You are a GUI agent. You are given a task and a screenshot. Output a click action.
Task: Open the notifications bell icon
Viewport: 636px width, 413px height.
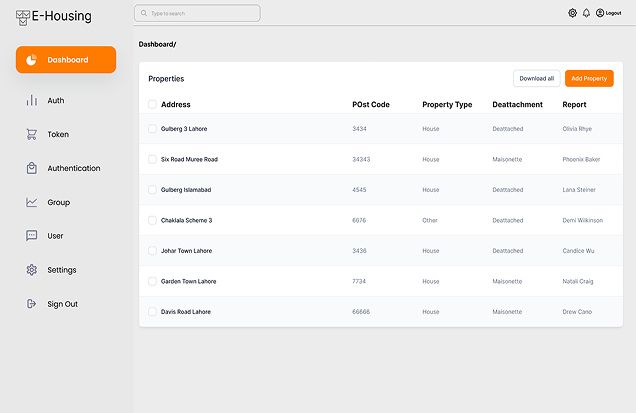[x=586, y=13]
